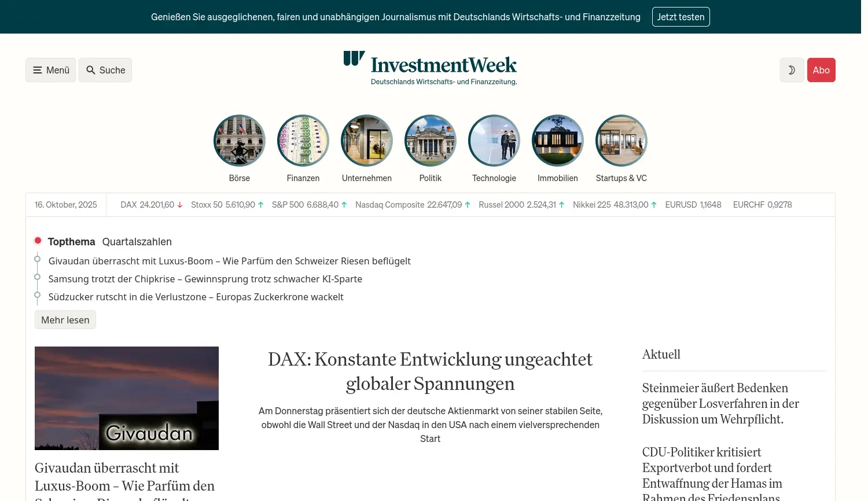Screen dimensions: 868x501
Task: Open the Startups & VC icon
Action: click(x=621, y=141)
